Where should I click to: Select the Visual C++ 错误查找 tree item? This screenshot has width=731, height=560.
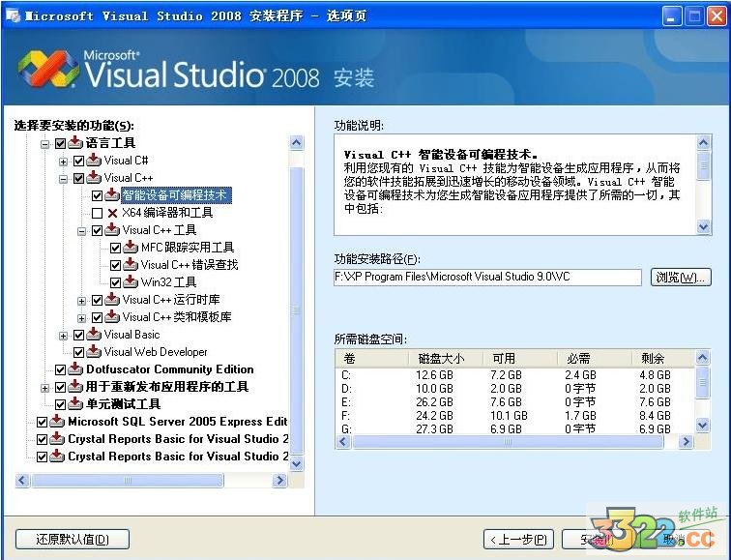tap(190, 265)
